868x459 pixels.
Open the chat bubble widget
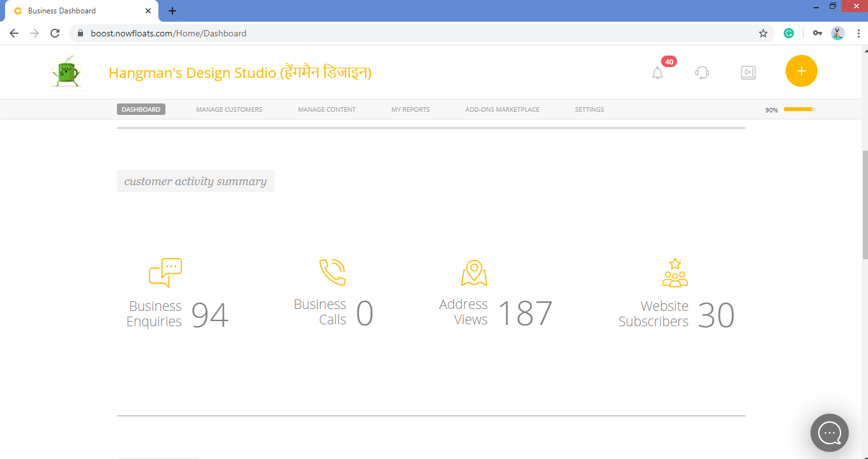click(830, 433)
